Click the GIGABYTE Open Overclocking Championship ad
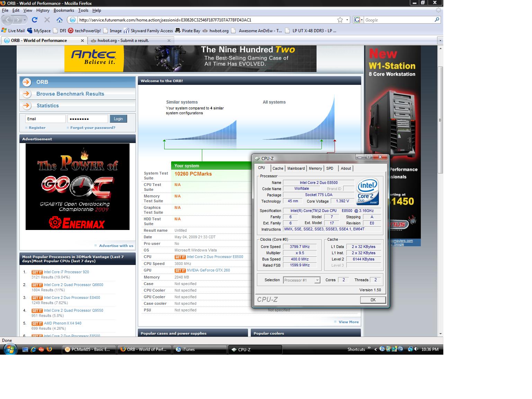This screenshot has width=532, height=399. point(78,187)
